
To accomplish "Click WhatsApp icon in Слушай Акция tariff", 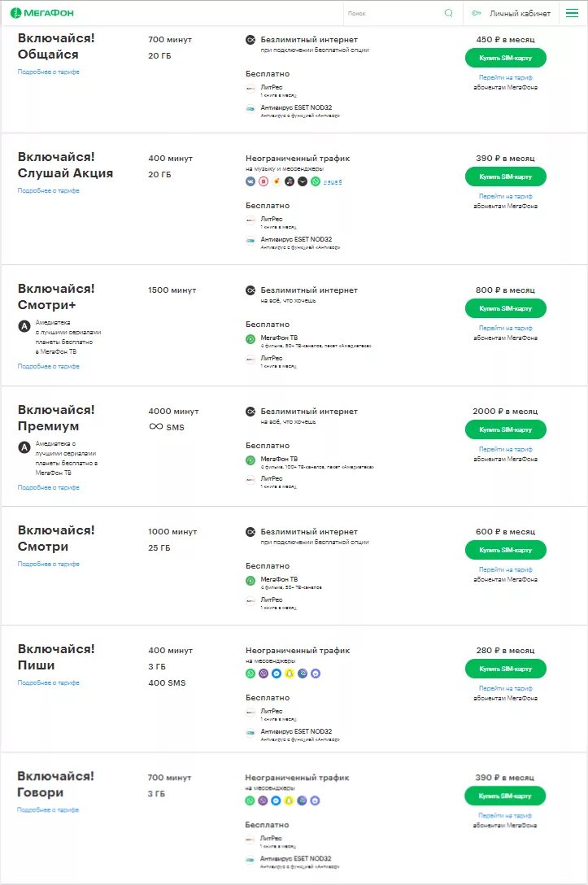I will point(316,181).
